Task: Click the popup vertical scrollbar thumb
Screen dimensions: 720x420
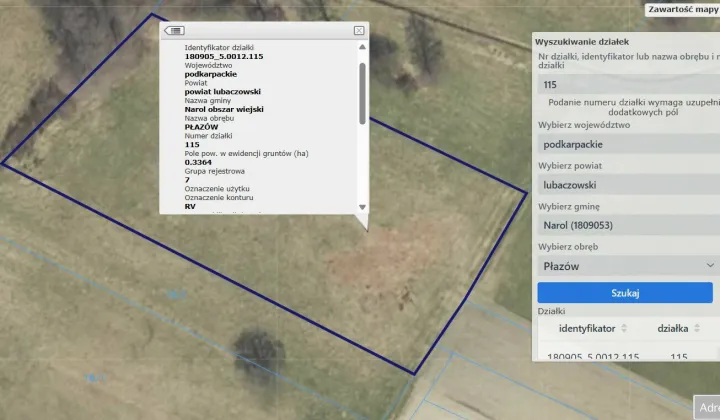Action: point(362,94)
